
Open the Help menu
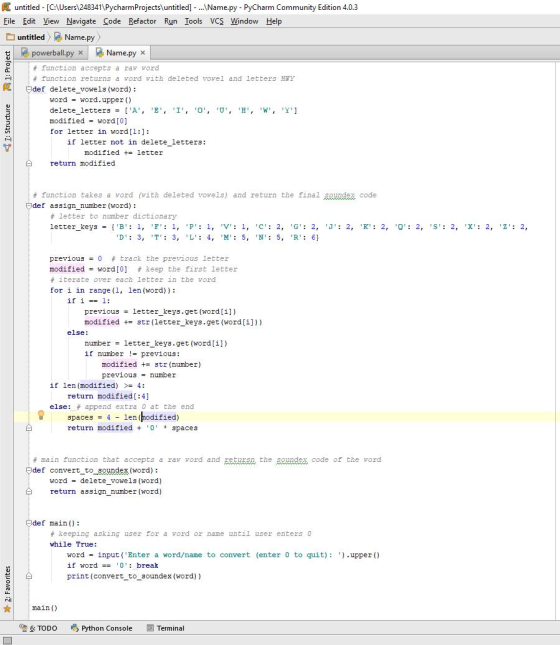pos(274,21)
